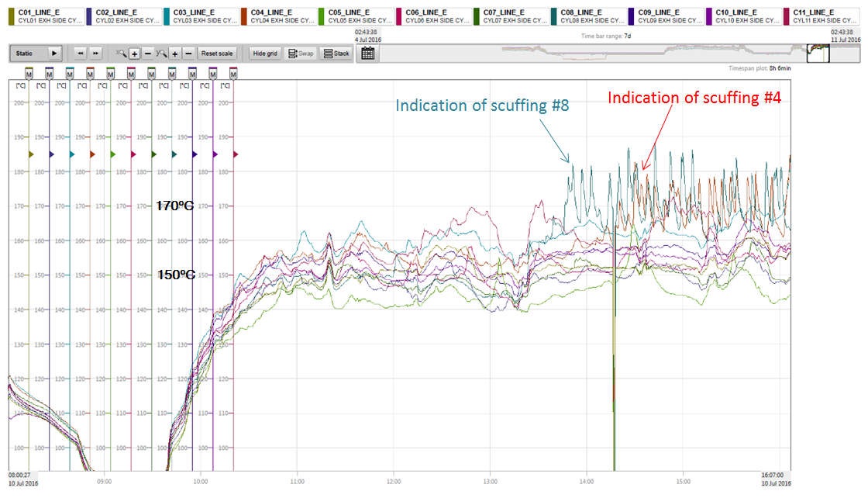This screenshot has width=868, height=498.
Task: Toggle the Hide grid option
Action: (x=265, y=54)
